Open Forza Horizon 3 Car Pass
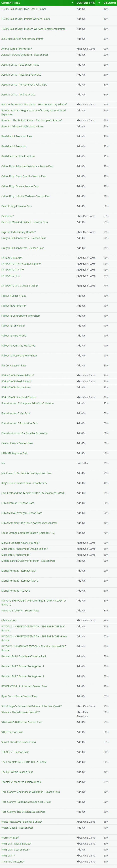This screenshot has width=117, height=868. 16,413
